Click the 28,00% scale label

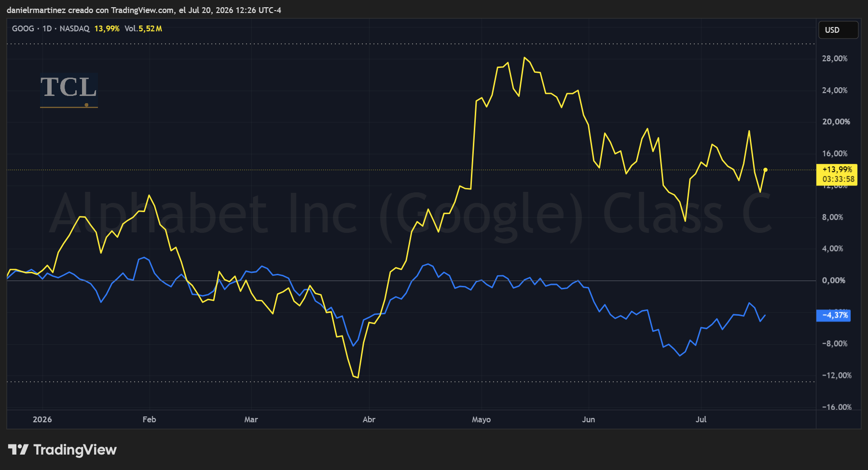tap(835, 58)
